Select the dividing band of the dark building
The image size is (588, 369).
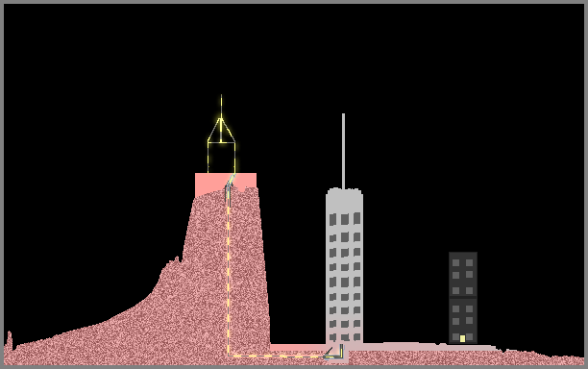click(x=463, y=297)
